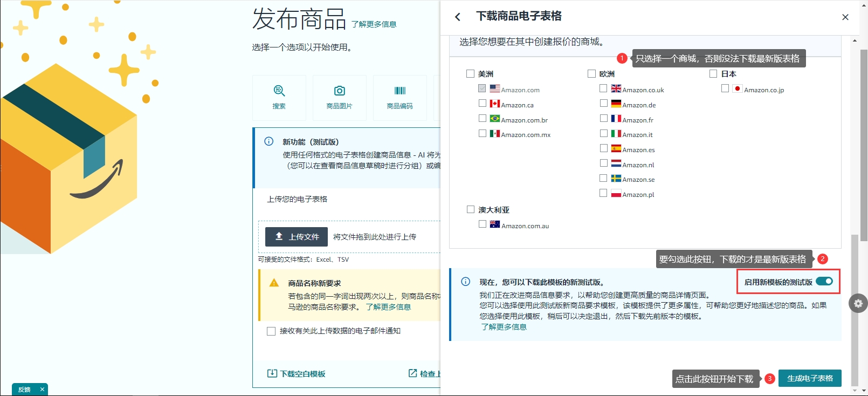Screen dimensions: 868x396
Task: Tick the Amazon.ca checkbox
Action: point(483,103)
